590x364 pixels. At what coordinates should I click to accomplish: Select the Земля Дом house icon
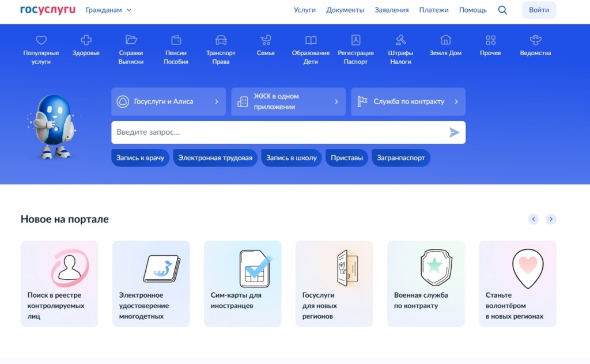(445, 40)
